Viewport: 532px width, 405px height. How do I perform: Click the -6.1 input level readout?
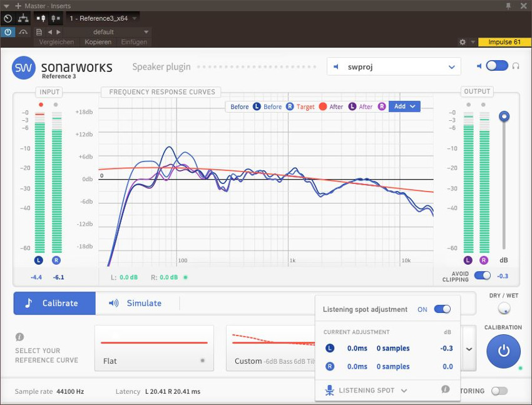pyautogui.click(x=58, y=277)
